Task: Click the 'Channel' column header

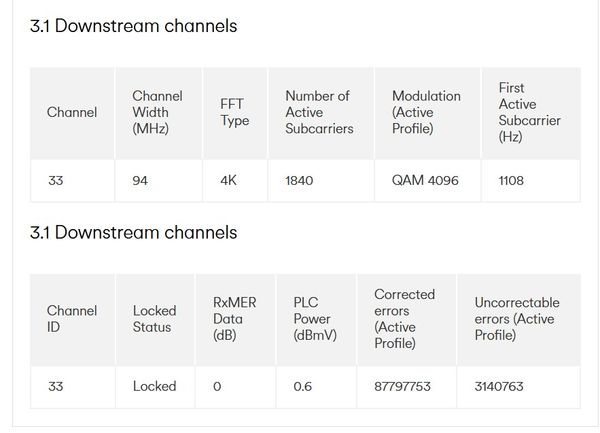Action: pyautogui.click(x=72, y=112)
